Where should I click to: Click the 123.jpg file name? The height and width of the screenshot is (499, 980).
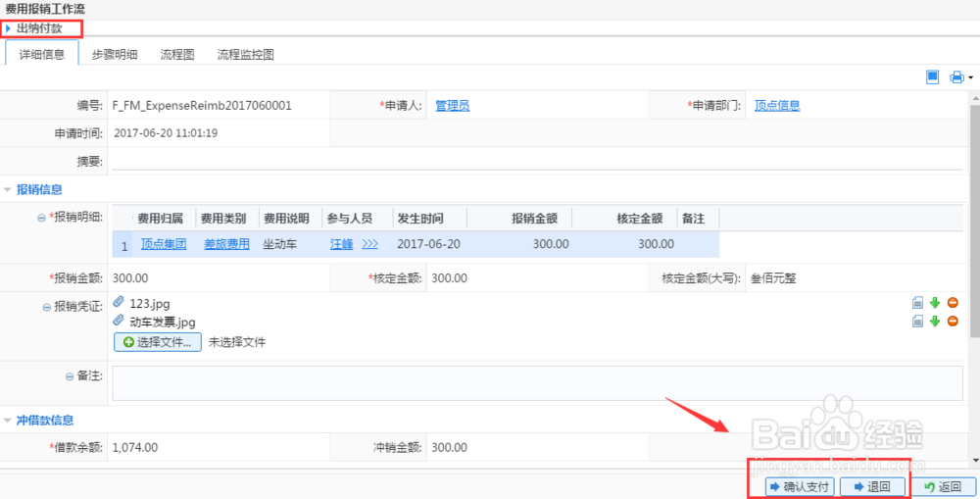[150, 304]
